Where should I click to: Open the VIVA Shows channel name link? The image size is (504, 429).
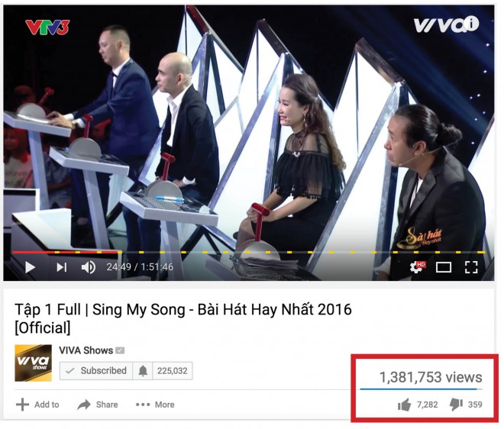(86, 350)
